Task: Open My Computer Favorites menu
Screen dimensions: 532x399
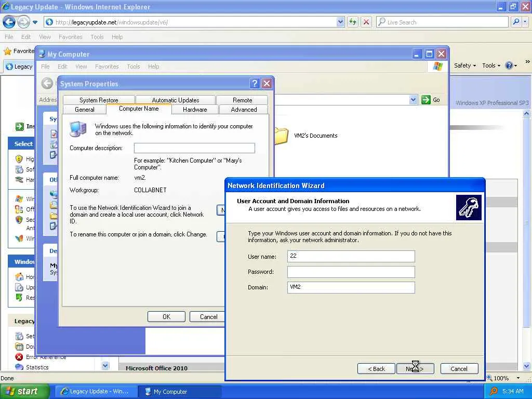Action: pyautogui.click(x=107, y=66)
